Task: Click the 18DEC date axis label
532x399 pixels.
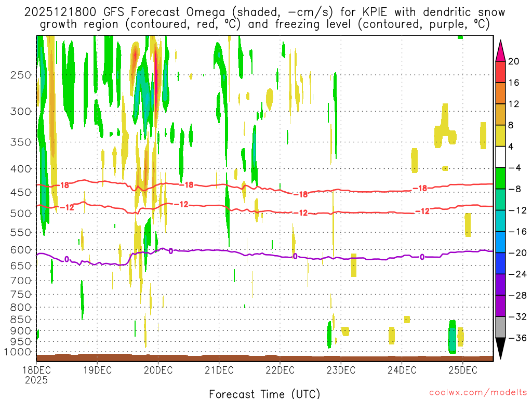Action: [36, 370]
